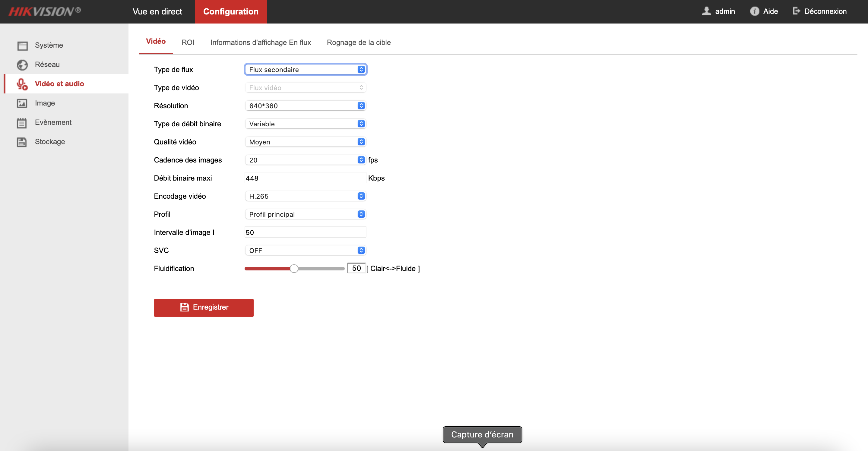Viewport: 868px width, 451px height.
Task: Expand the Encodage vidéo dropdown
Action: click(361, 196)
